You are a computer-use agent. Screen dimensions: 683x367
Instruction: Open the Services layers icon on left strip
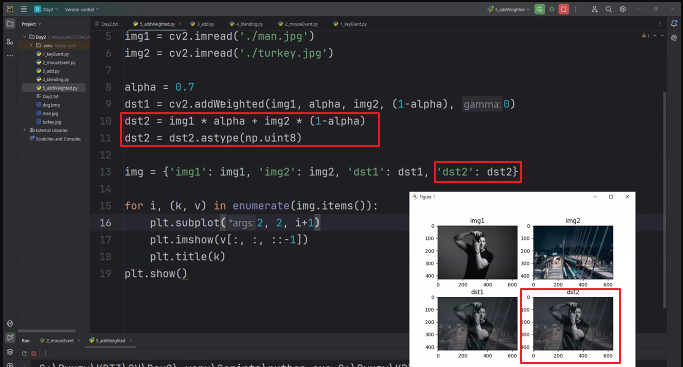pos(10,351)
